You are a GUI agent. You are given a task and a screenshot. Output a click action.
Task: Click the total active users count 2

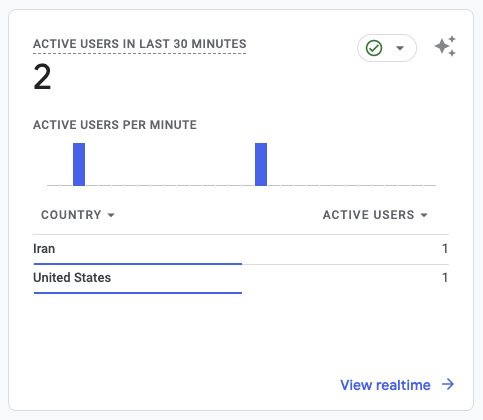[x=42, y=77]
